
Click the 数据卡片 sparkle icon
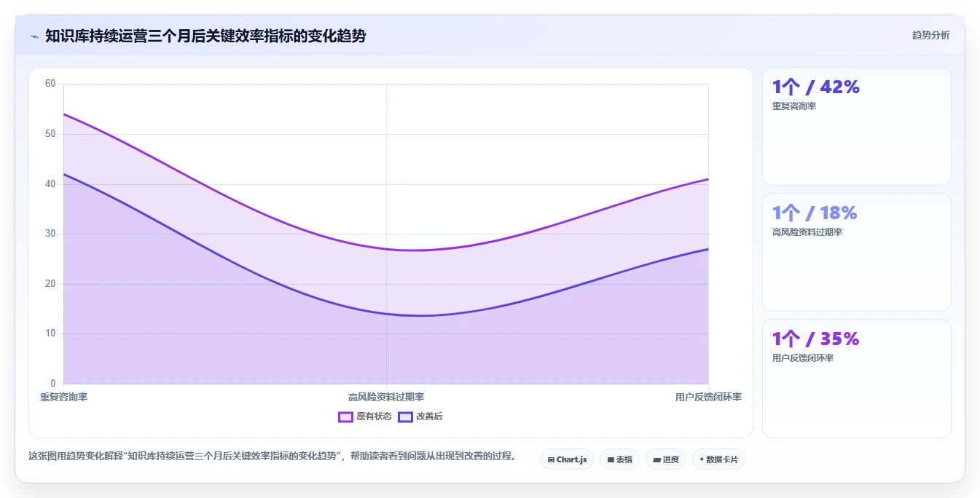click(x=702, y=459)
